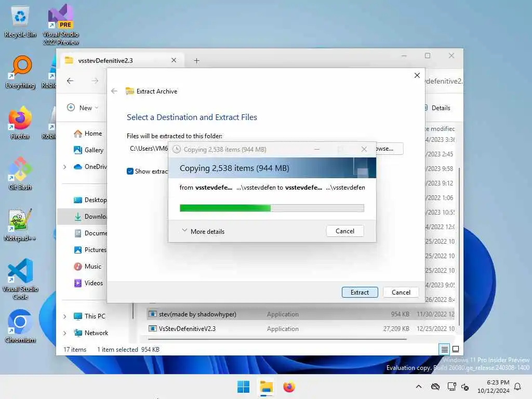This screenshot has width=532, height=399.
Task: Open the notifications bell icon
Action: [517, 387]
